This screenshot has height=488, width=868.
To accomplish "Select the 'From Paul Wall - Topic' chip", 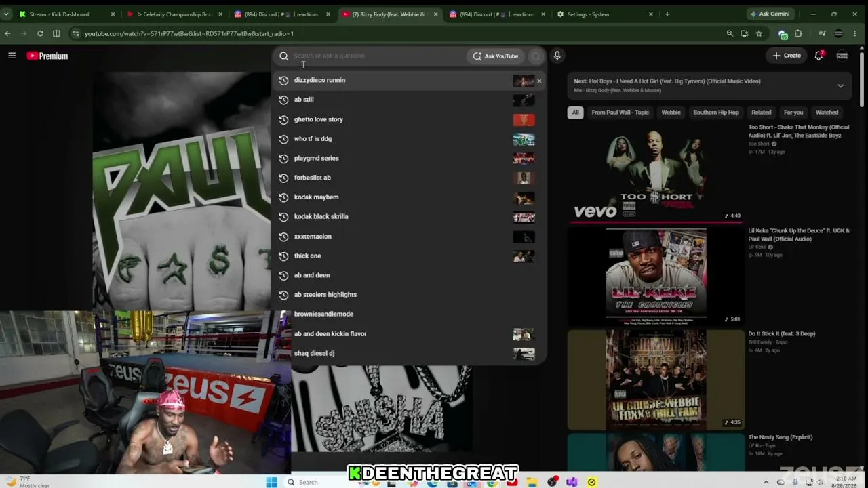I will point(620,113).
